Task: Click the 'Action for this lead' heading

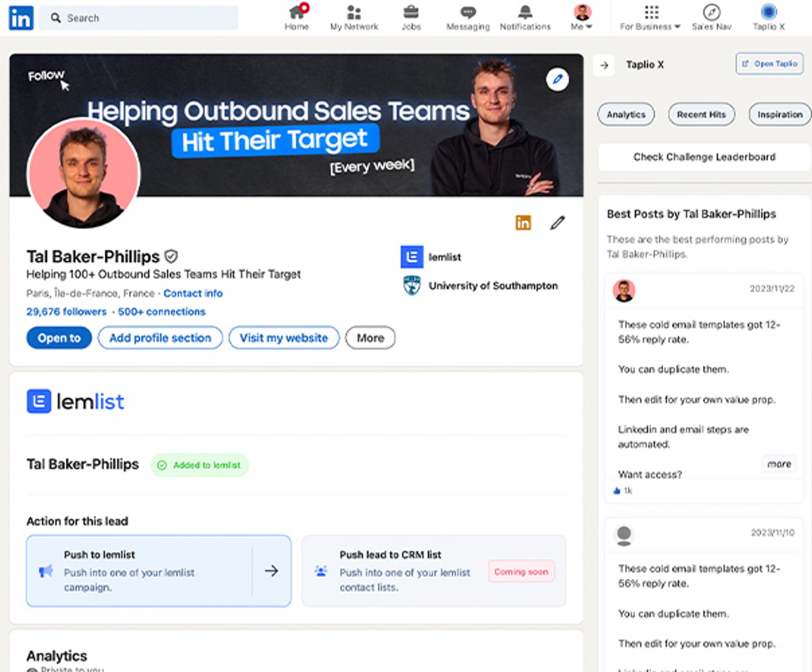Action: (77, 521)
